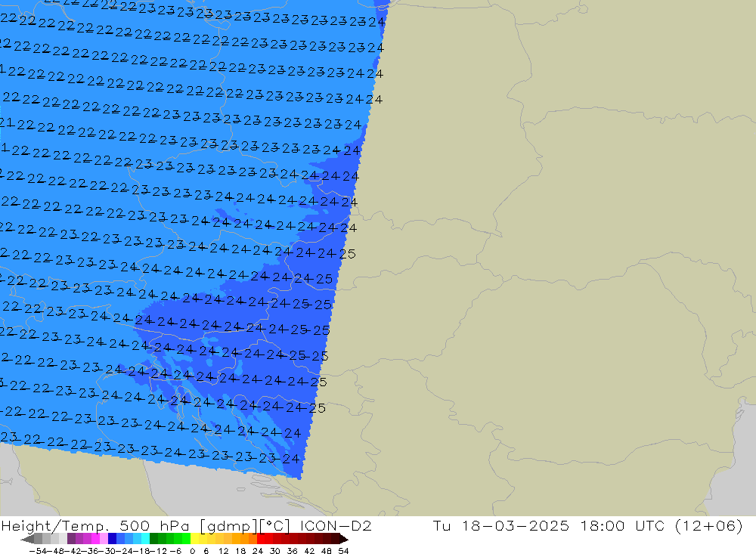Screen dimensions: 756x554
Task: Click the '36' scale label under the legend
Action: (x=292, y=551)
